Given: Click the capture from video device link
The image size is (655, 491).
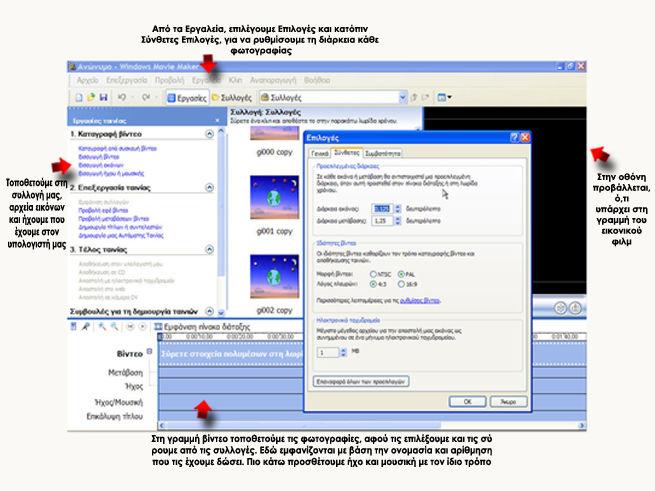Looking at the screenshot, I should 117,148.
